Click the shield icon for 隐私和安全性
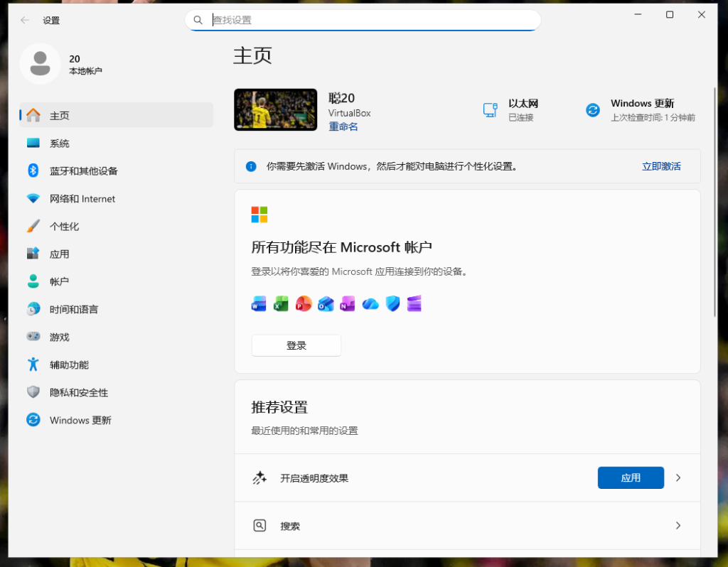The width and height of the screenshot is (728, 567). point(33,392)
